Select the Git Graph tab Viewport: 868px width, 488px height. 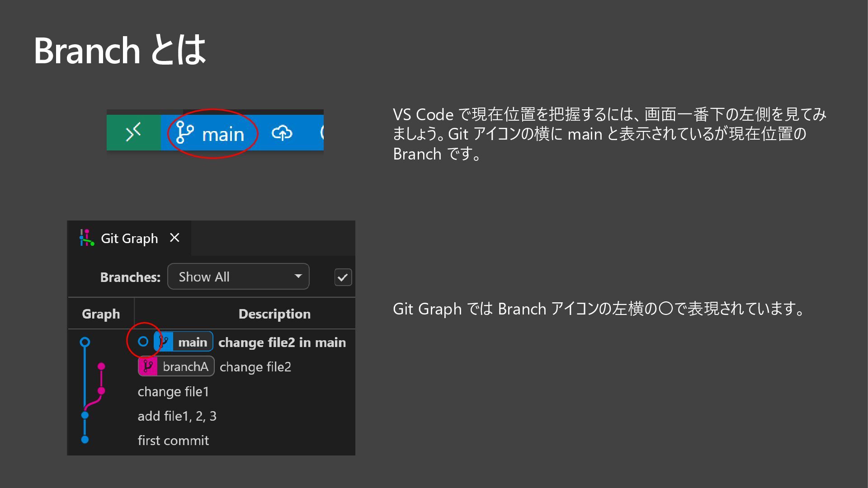point(129,238)
